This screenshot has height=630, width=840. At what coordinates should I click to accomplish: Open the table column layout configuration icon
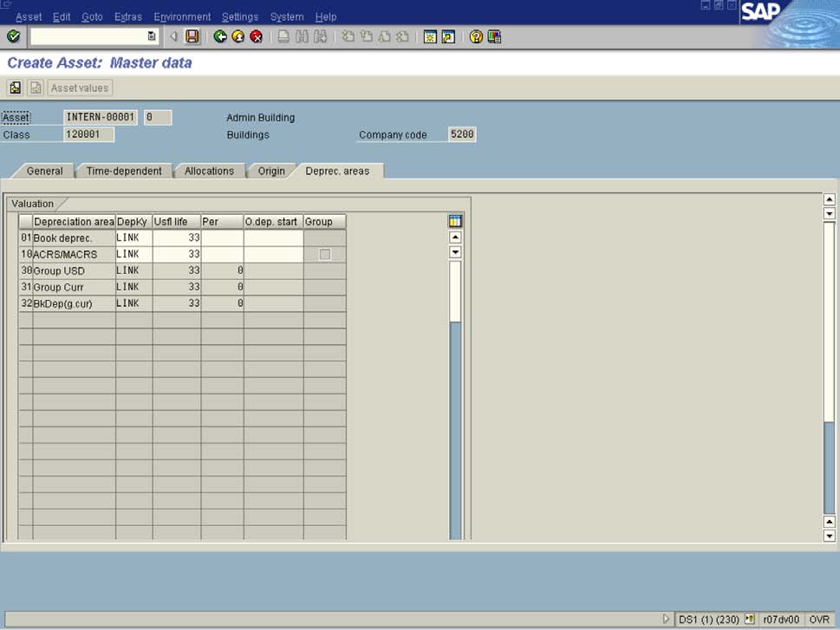point(455,220)
